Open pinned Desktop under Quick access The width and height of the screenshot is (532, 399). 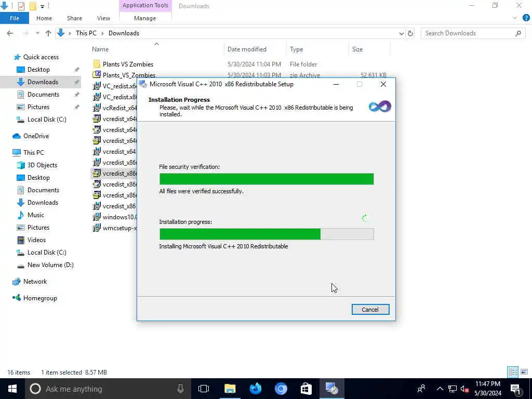(x=38, y=70)
